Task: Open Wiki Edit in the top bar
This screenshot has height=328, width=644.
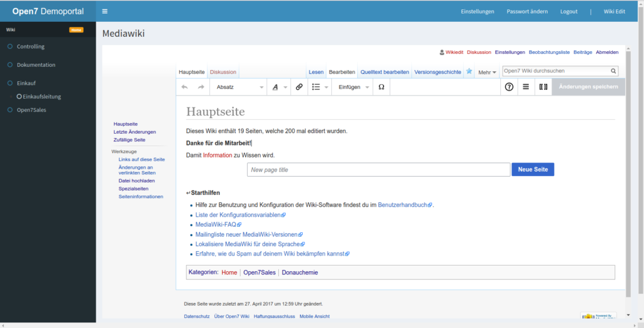Action: pos(615,11)
